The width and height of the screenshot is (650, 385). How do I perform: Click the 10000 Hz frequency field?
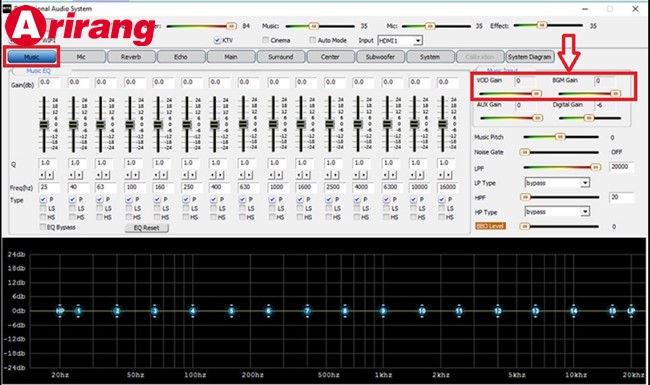point(420,187)
